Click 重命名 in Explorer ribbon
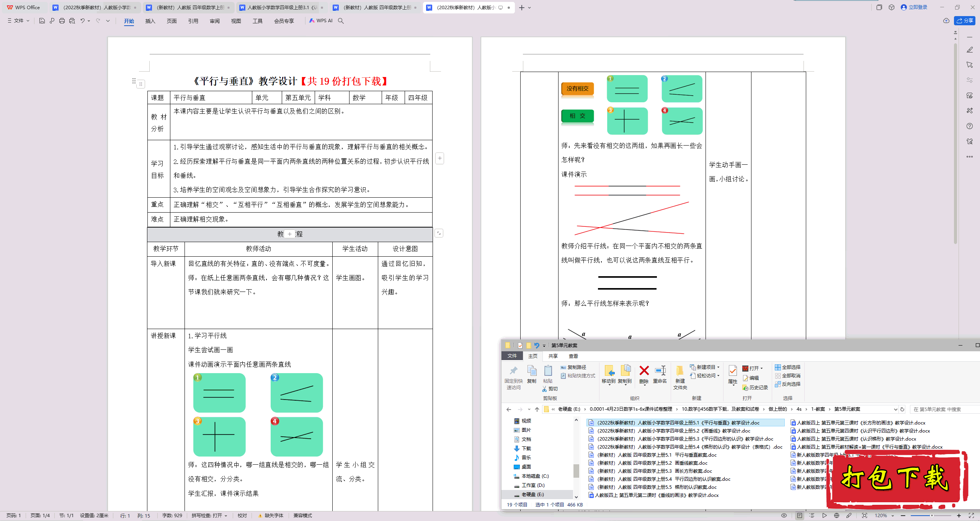980x521 pixels. point(660,374)
